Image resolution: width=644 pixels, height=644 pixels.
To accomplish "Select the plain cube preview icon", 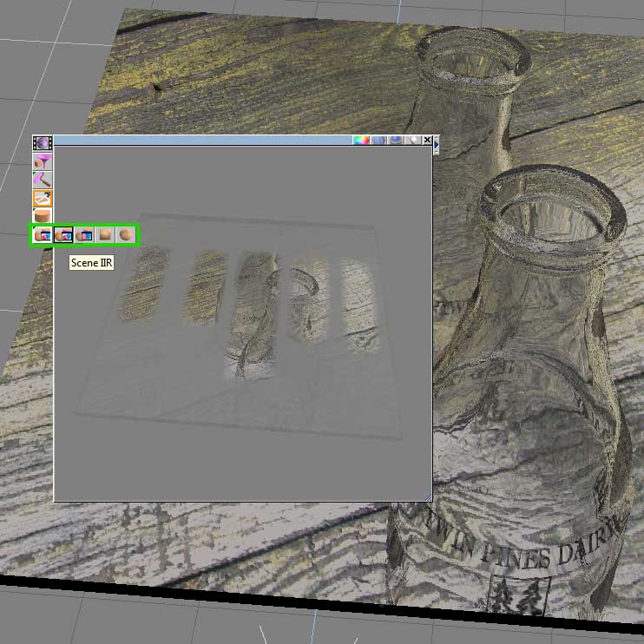I will pyautogui.click(x=105, y=235).
